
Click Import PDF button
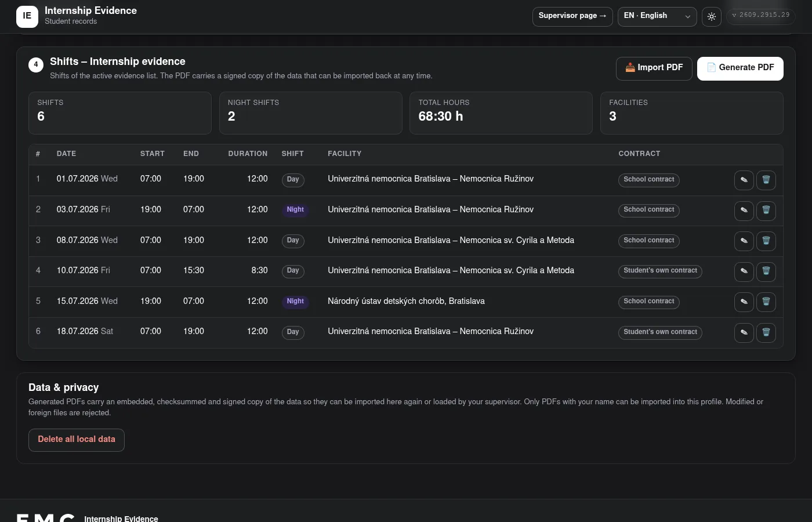click(654, 68)
